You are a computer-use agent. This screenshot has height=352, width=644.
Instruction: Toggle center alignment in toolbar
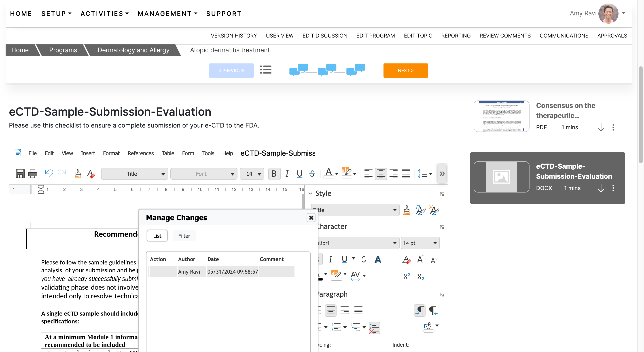[381, 174]
